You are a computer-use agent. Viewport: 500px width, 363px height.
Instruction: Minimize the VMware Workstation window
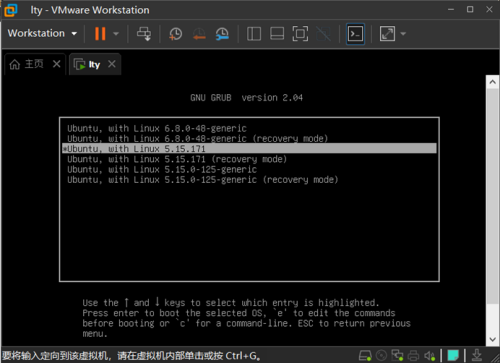[x=451, y=10]
